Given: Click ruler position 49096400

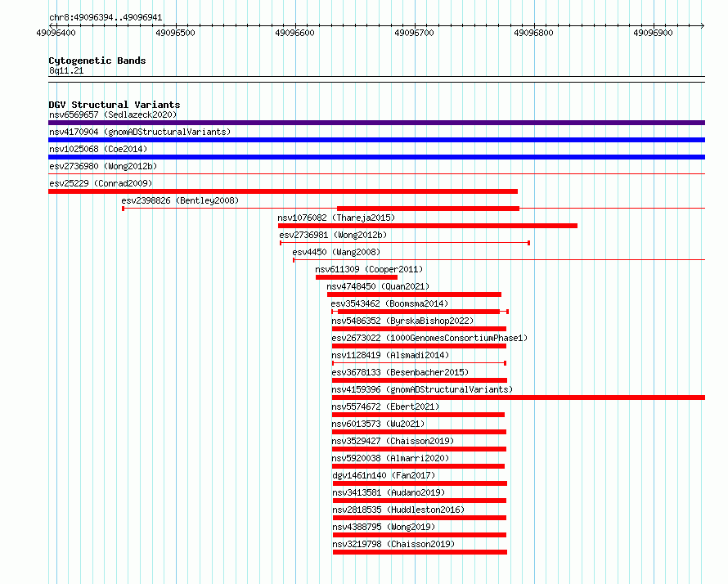Looking at the screenshot, I should pos(56,33).
